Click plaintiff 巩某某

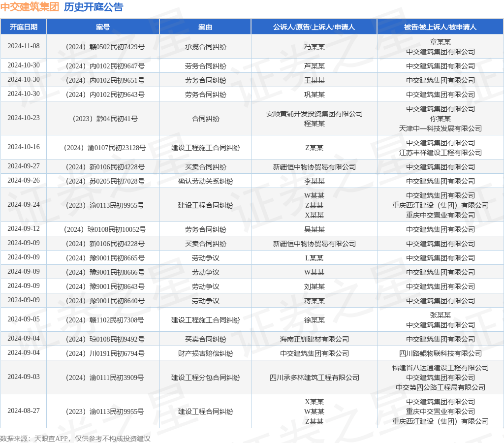coord(315,95)
